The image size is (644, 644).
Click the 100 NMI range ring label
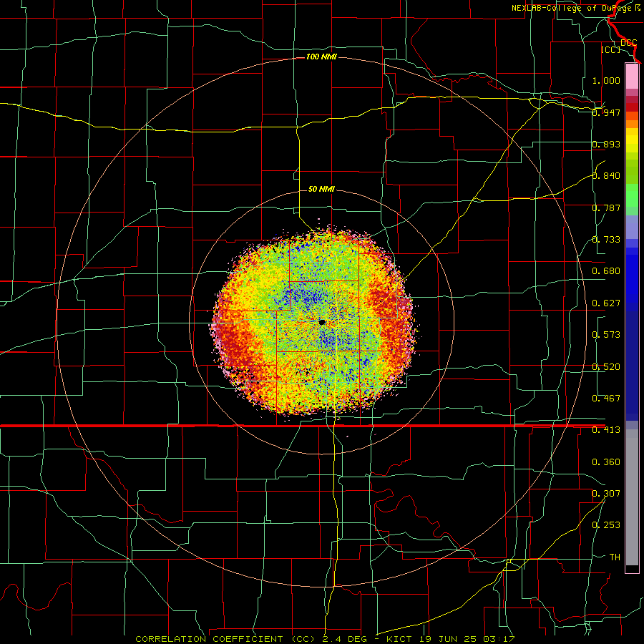click(x=321, y=57)
